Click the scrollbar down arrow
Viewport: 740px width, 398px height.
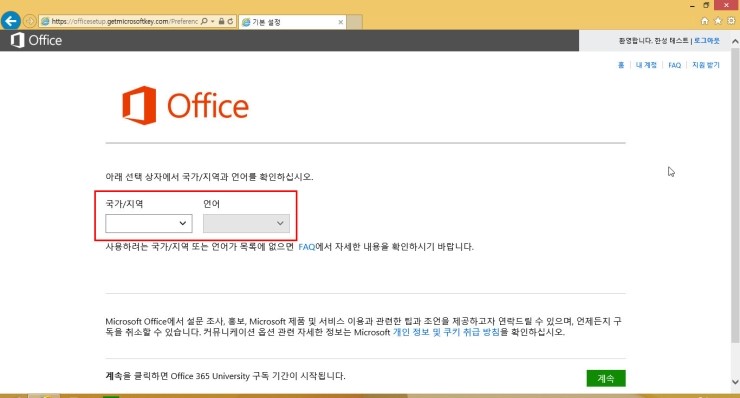[x=735, y=382]
